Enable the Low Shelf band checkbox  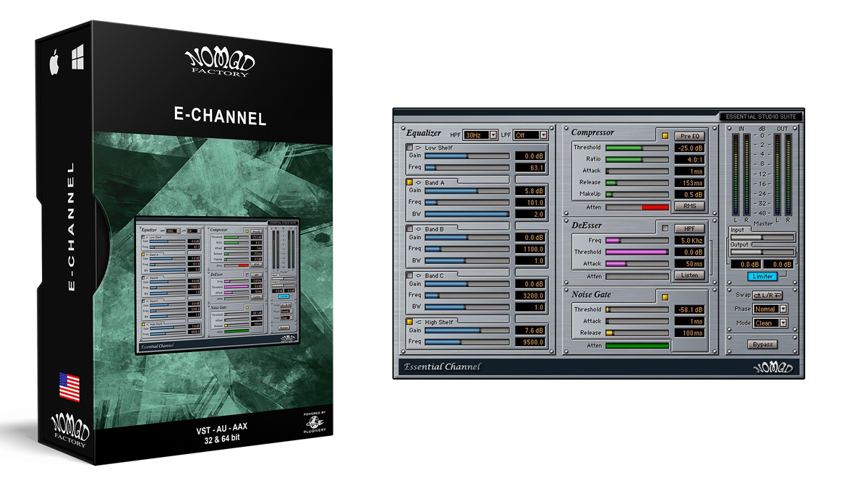click(409, 147)
